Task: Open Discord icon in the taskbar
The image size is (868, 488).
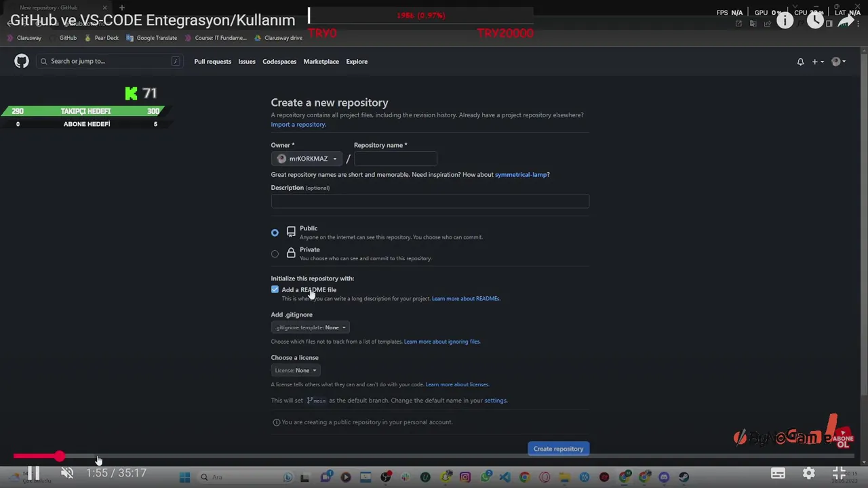Action: pyautogui.click(x=664, y=477)
